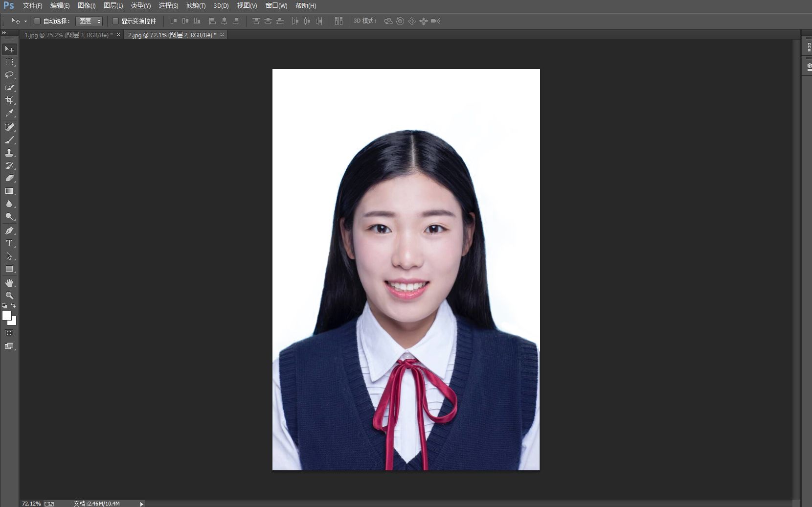Open the 图层 auto-select dropdown
Viewport: 812px width, 507px height.
click(89, 21)
